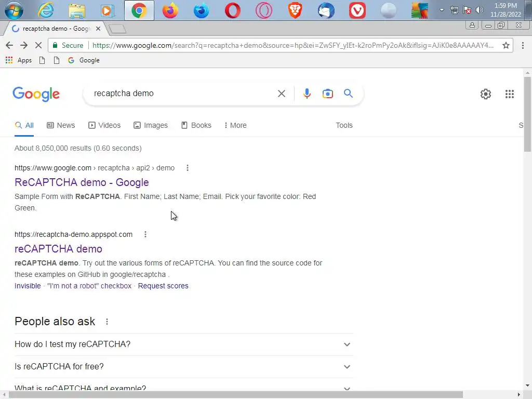This screenshot has width=532, height=399.
Task: Open a new tab button
Action: tap(118, 29)
